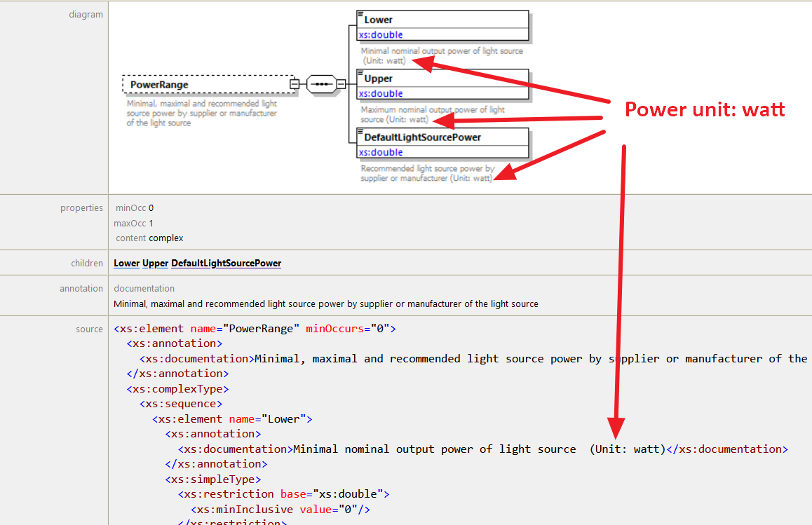Click the source line xs:restriction base="xs:double"
This screenshot has height=525, width=812.
pos(283,494)
